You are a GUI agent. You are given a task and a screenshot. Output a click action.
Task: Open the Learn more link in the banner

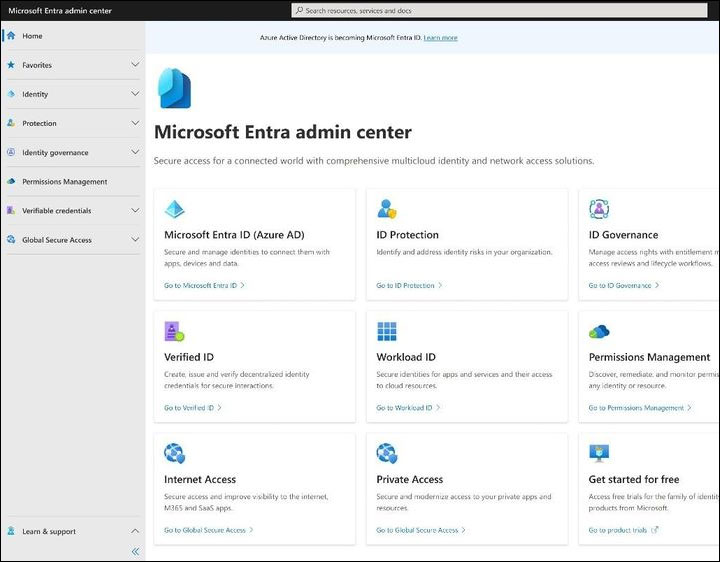click(440, 38)
